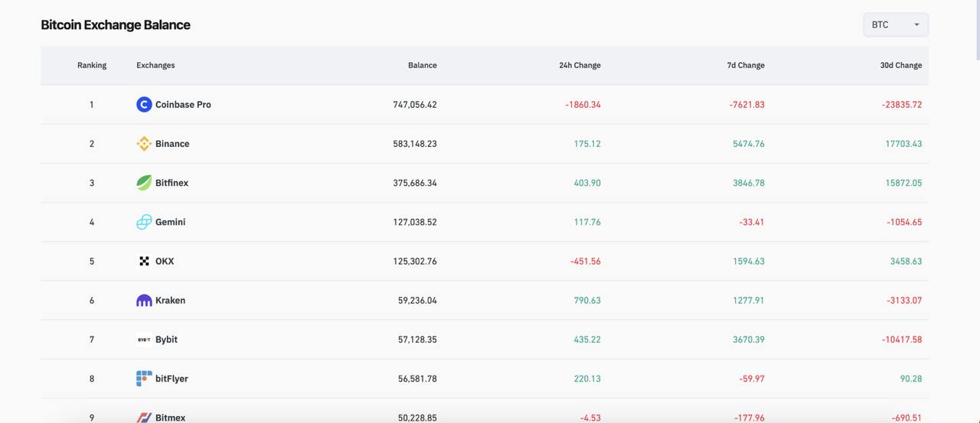Select the OKX balance 125,302.76
Viewport: 980px width, 423px height.
pyautogui.click(x=415, y=261)
